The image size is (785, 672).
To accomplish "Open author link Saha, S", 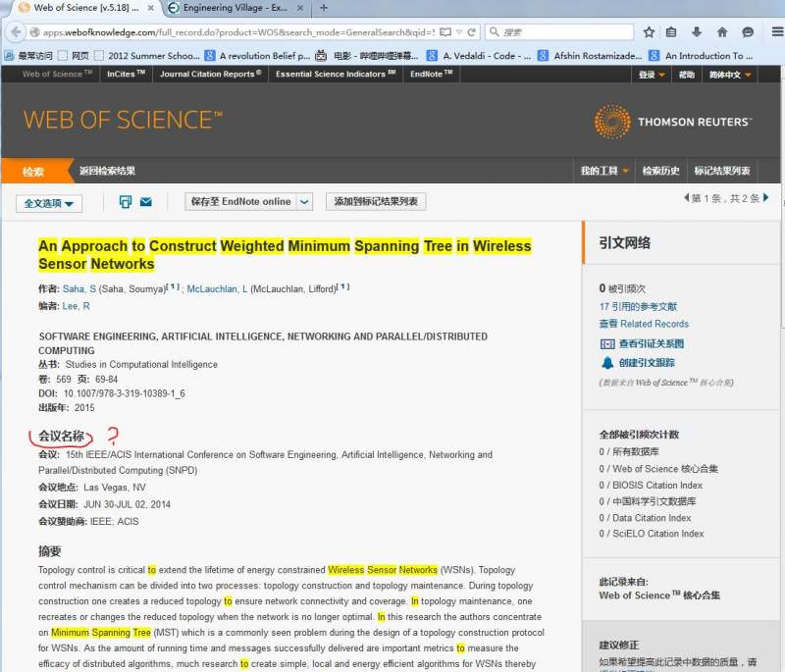I will click(x=79, y=288).
